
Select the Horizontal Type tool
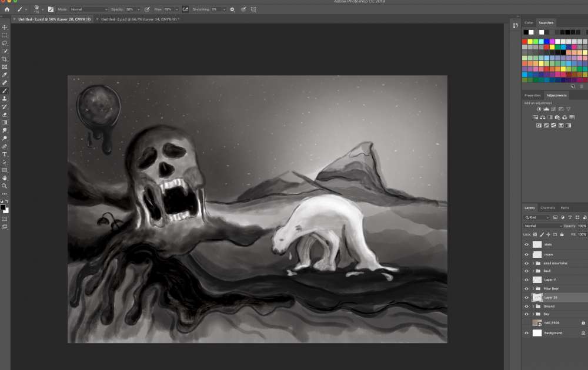(5, 154)
